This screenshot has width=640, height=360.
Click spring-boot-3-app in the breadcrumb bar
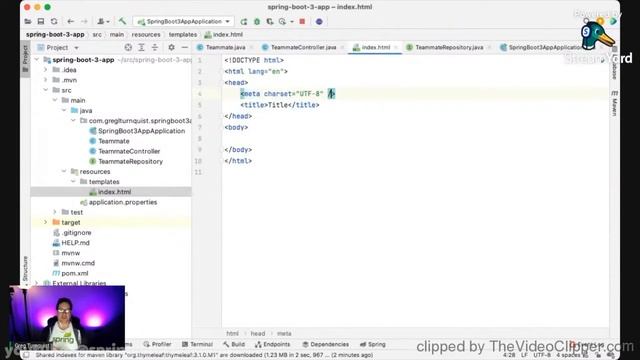55,35
